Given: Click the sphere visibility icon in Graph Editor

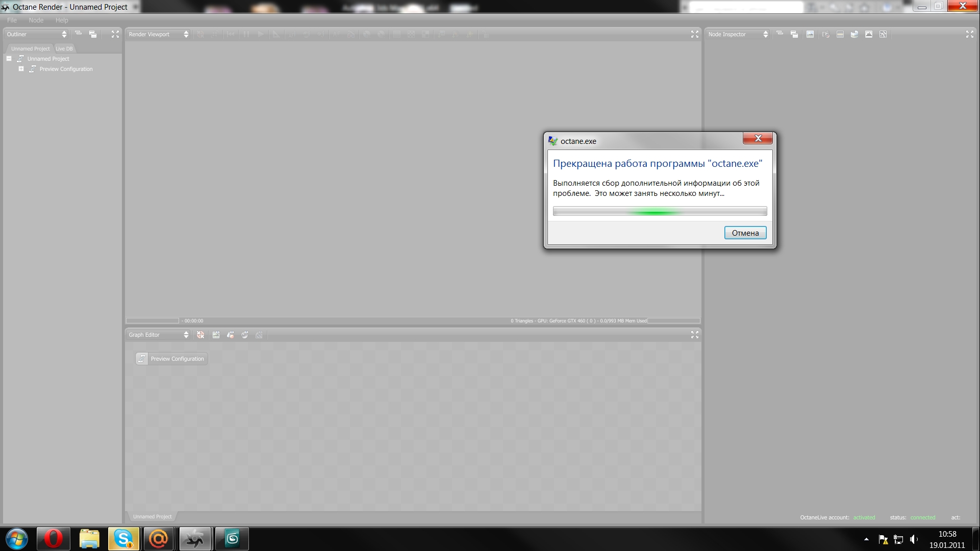Looking at the screenshot, I should point(245,335).
